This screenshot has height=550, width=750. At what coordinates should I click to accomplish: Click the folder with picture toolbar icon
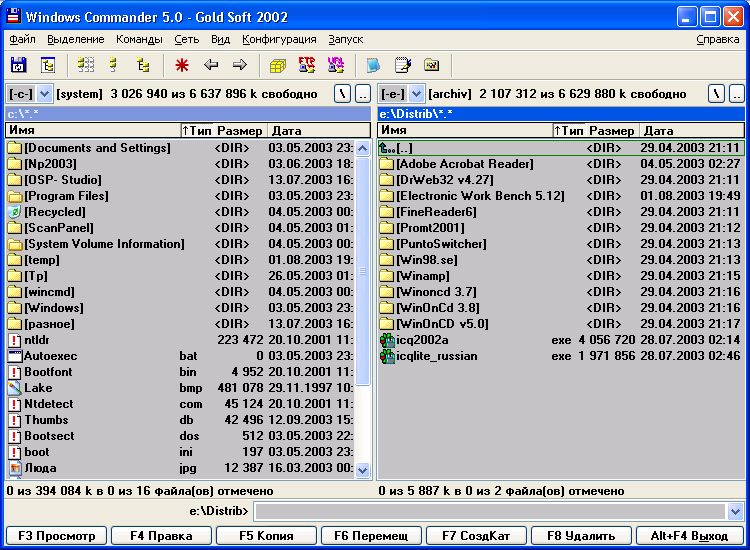click(431, 65)
